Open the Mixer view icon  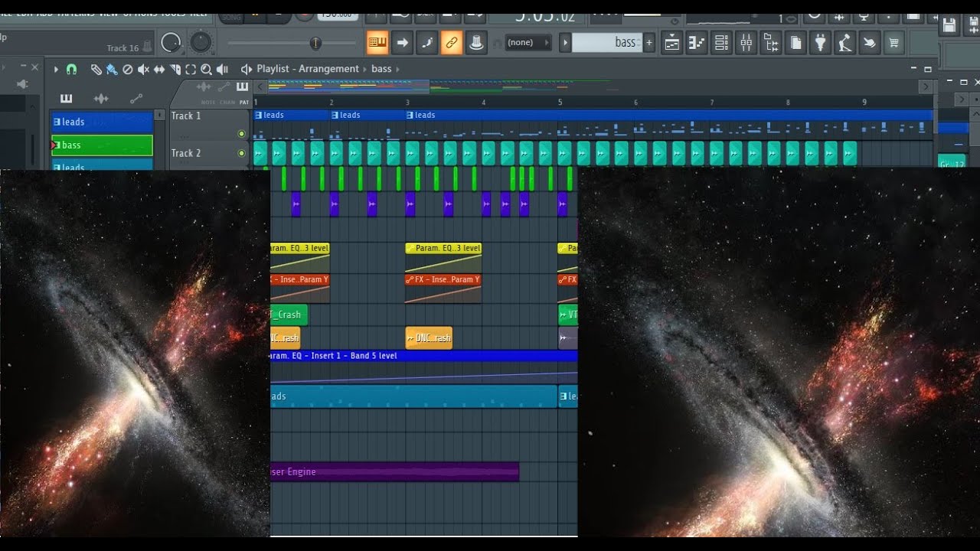click(746, 43)
